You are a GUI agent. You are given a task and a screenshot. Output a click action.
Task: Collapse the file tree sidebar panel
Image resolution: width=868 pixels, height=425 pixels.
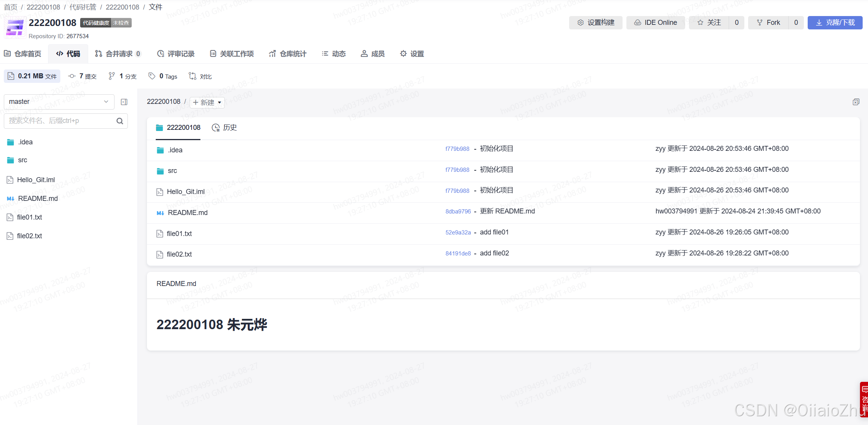[124, 102]
